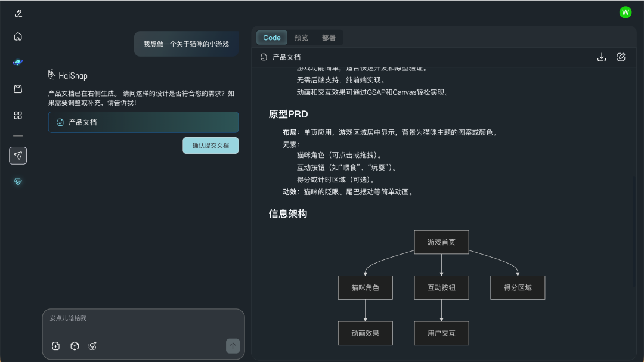Select the paper plane icon in sidebar

(18, 156)
